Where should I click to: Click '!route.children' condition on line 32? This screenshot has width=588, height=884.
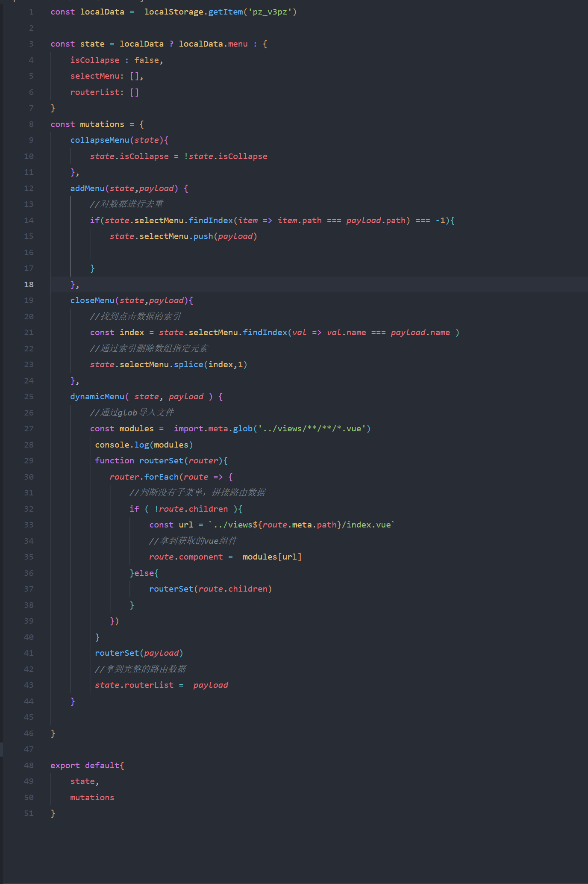coord(191,509)
